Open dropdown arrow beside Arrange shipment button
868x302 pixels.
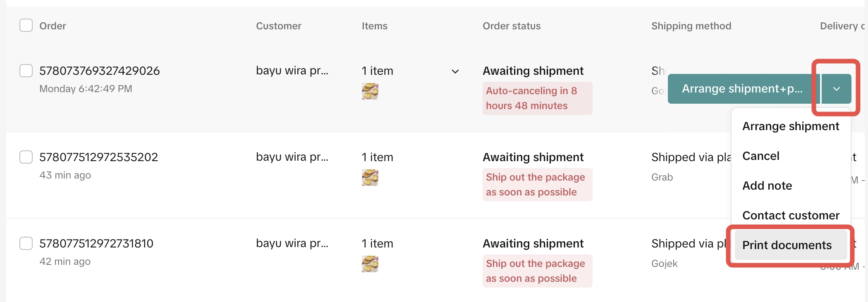(836, 89)
